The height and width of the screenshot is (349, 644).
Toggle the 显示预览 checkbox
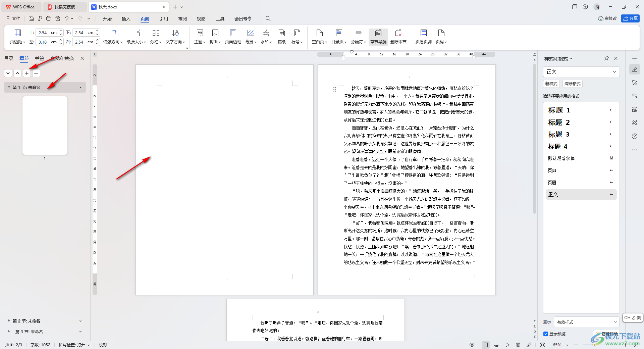(x=546, y=334)
